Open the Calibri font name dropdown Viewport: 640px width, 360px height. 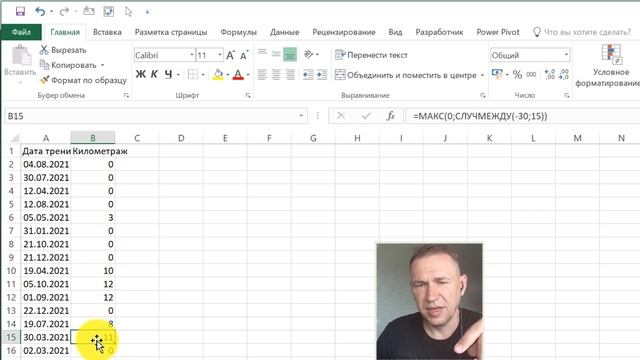(192, 55)
